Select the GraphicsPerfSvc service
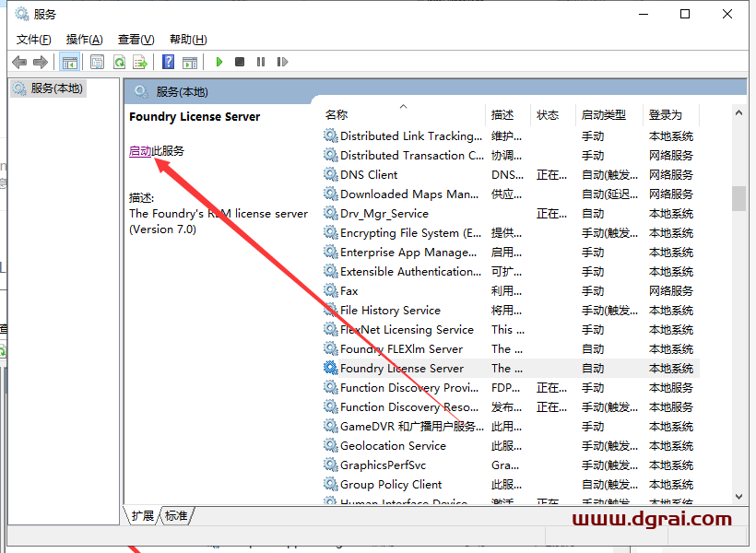756x553 pixels. pyautogui.click(x=510, y=465)
